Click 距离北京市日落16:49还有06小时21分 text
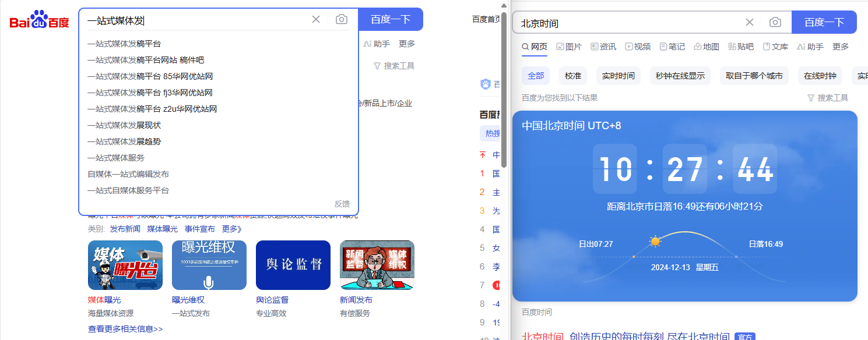The width and height of the screenshot is (868, 340). pos(685,207)
